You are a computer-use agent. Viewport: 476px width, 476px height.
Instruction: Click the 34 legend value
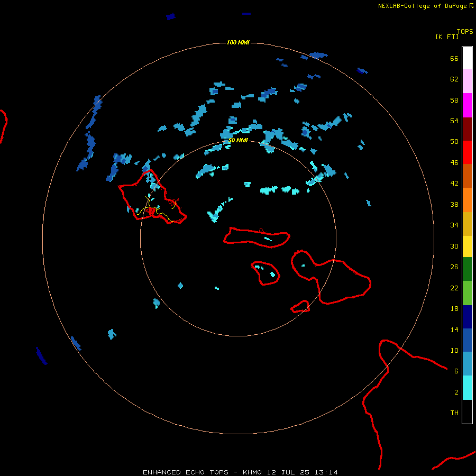pos(454,225)
